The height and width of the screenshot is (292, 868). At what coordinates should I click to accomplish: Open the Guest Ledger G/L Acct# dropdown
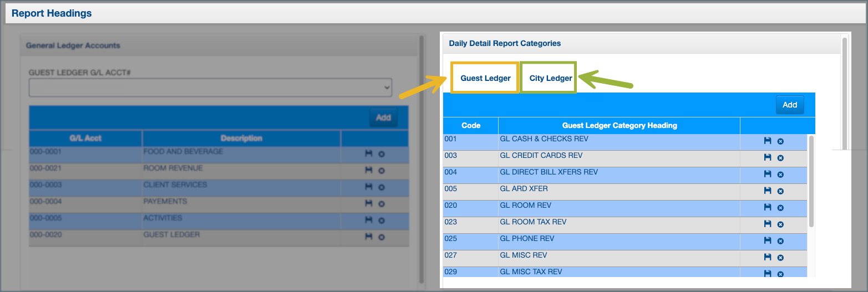tap(210, 88)
